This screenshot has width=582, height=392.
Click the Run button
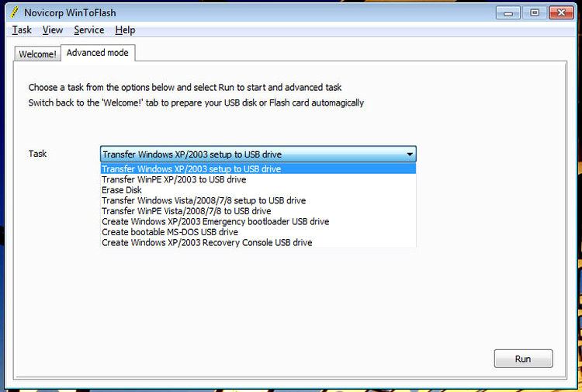[523, 359]
